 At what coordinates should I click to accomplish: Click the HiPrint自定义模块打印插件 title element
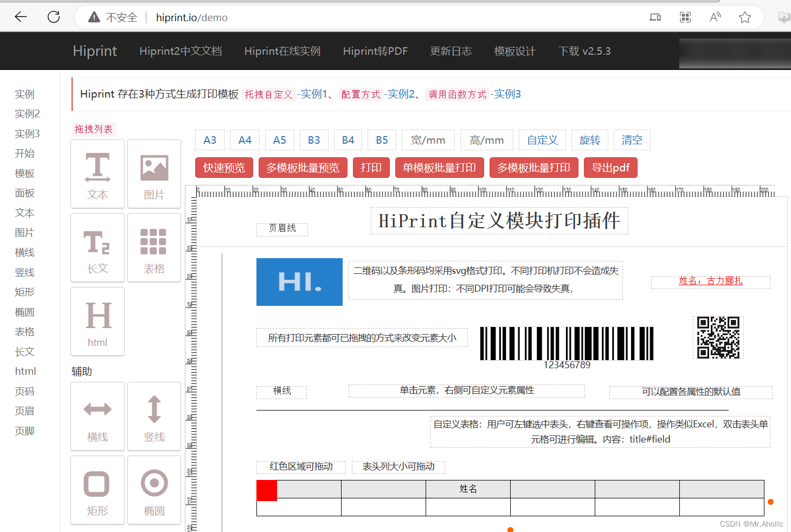tap(499, 221)
